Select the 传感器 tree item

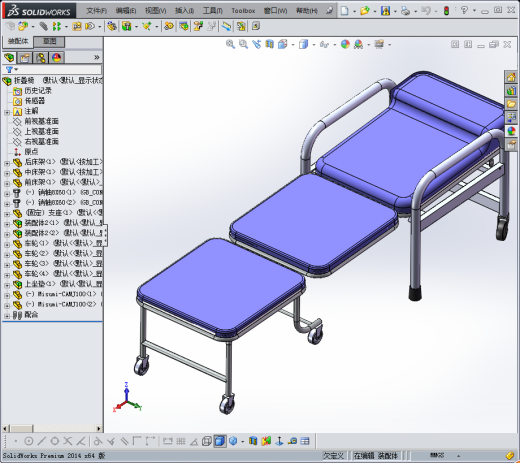tap(35, 101)
